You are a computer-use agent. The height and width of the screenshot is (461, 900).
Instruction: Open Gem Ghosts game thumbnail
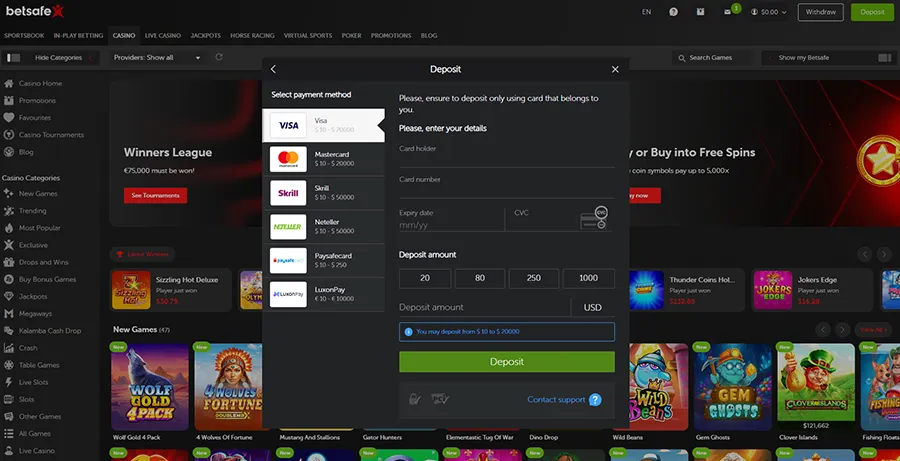[733, 387]
